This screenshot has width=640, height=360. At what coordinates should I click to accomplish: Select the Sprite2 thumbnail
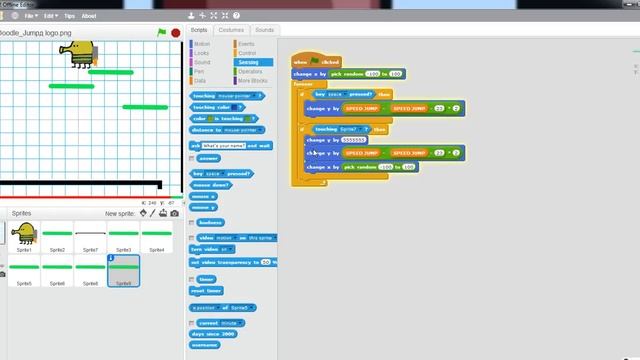pos(57,237)
